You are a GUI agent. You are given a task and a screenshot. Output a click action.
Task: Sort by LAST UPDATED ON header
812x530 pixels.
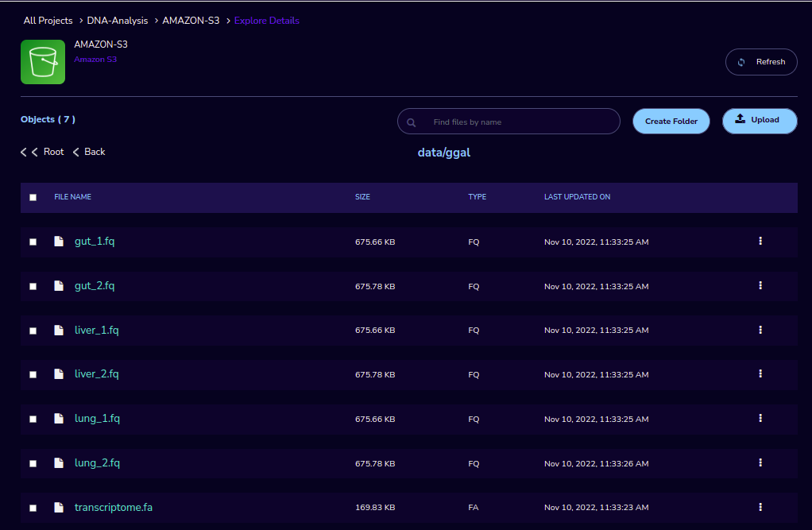coord(577,197)
